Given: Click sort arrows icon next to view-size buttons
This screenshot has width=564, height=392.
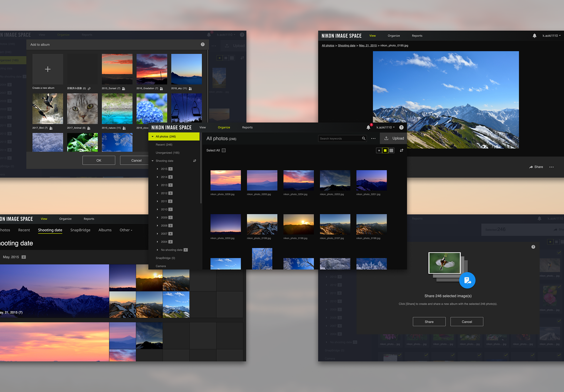Looking at the screenshot, I should (402, 151).
